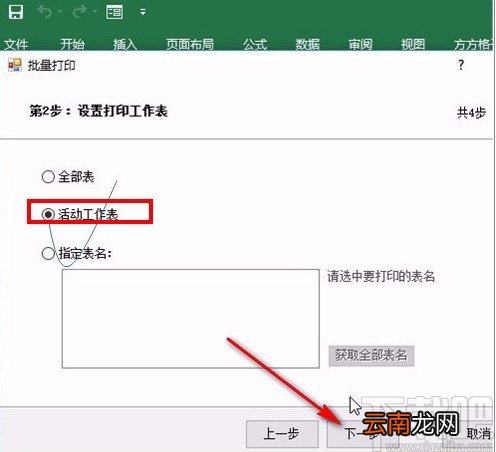The width and height of the screenshot is (496, 452).
Task: Open the redo history dropdown arrow
Action: pos(95,12)
